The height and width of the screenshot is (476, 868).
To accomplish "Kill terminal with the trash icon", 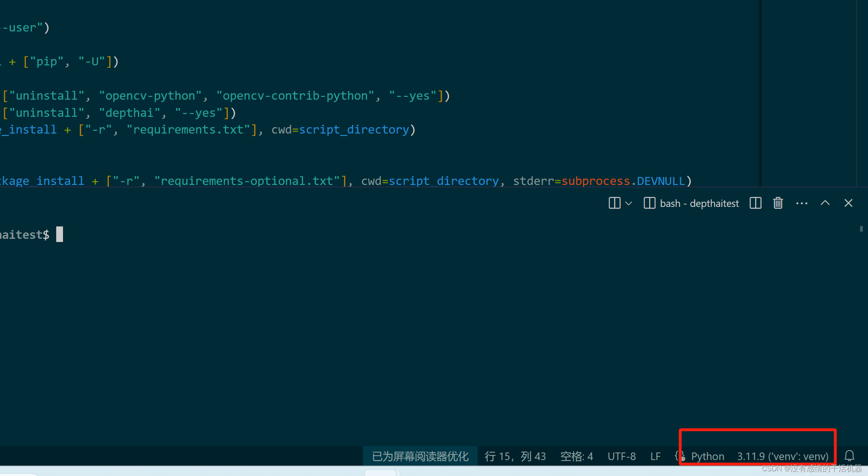I will tap(778, 203).
